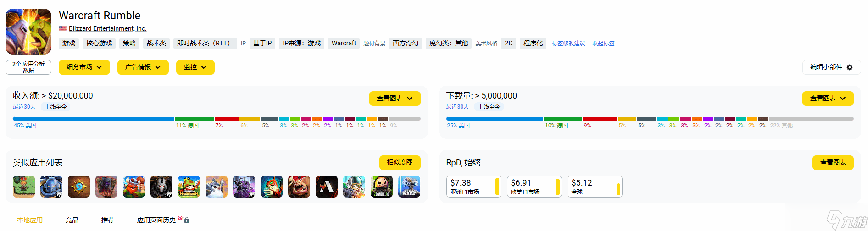Image resolution: width=868 pixels, height=231 pixels.
Task: Open the Hearthstone similar app icon
Action: pos(79,187)
